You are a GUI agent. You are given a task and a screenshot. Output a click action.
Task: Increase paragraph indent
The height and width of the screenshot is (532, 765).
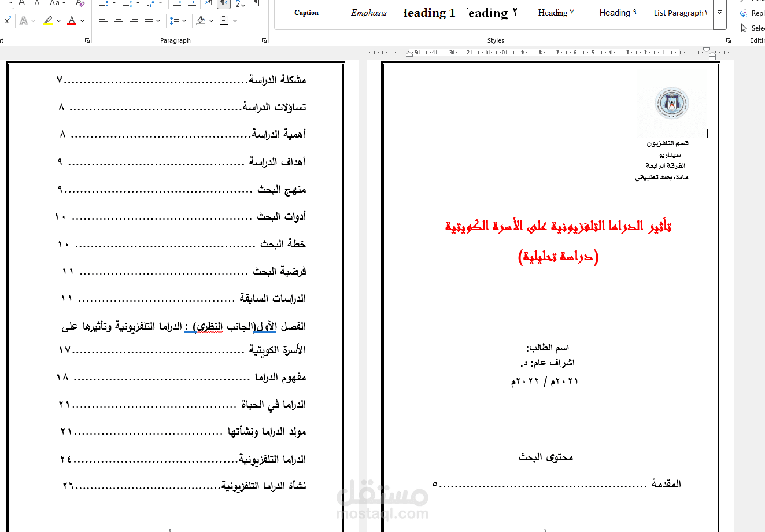[192, 3]
